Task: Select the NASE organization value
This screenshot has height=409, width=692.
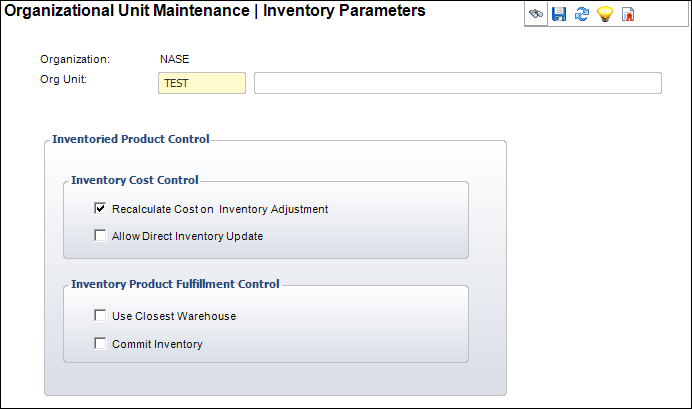Action: pyautogui.click(x=174, y=59)
